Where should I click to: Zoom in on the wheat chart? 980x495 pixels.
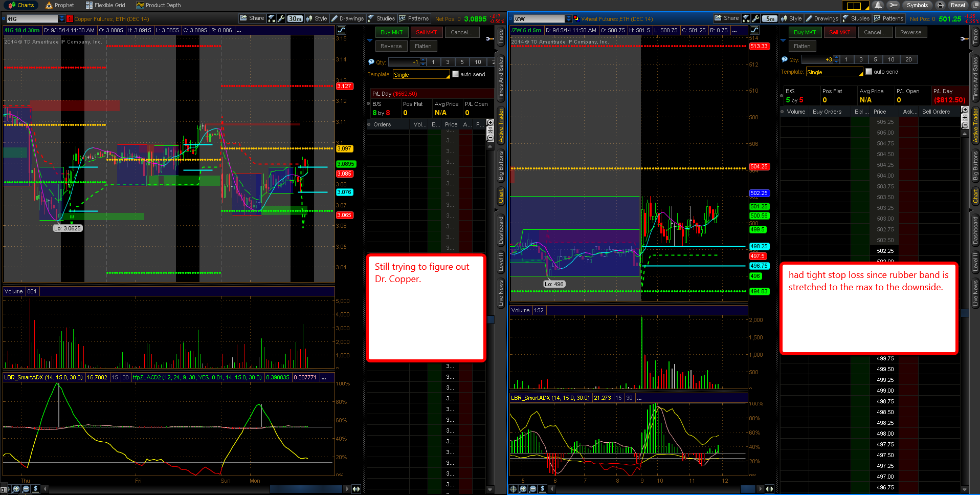[x=523, y=489]
